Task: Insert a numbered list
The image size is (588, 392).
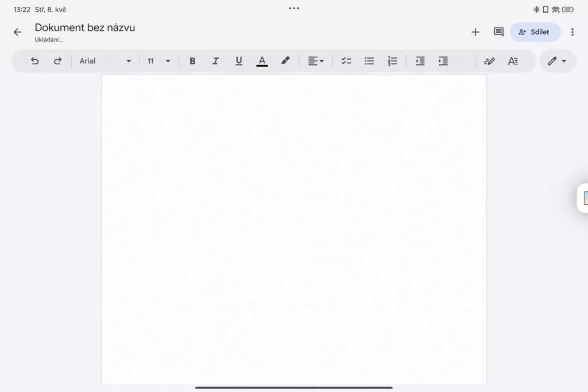Action: point(392,61)
